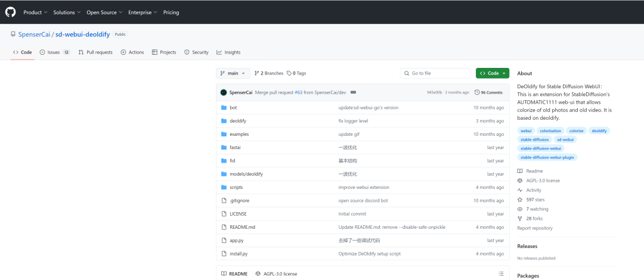The height and width of the screenshot is (280, 644).
Task: Open Readme link in About sidebar
Action: pyautogui.click(x=530, y=171)
